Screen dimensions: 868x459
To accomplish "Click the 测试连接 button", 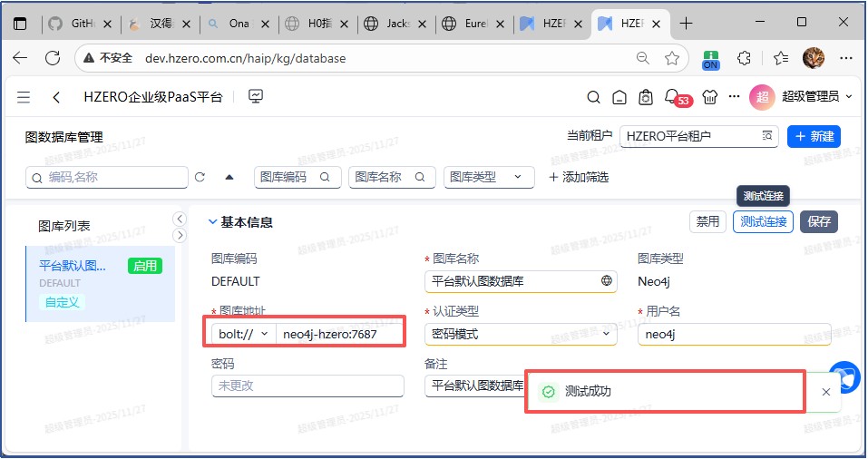I will [763, 221].
